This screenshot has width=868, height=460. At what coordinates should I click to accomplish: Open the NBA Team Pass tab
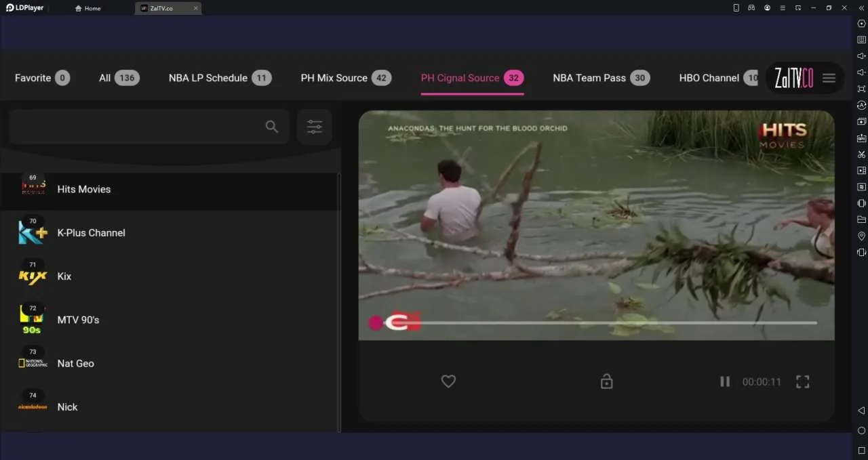tap(601, 78)
